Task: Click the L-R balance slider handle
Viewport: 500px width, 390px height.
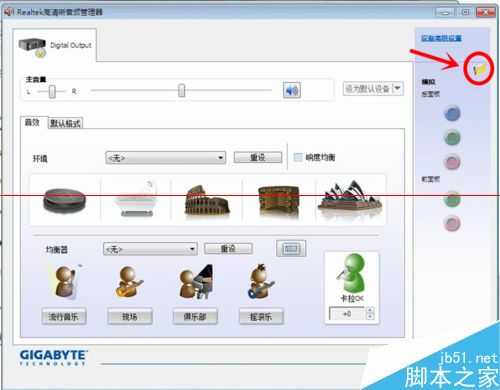Action: coord(52,91)
